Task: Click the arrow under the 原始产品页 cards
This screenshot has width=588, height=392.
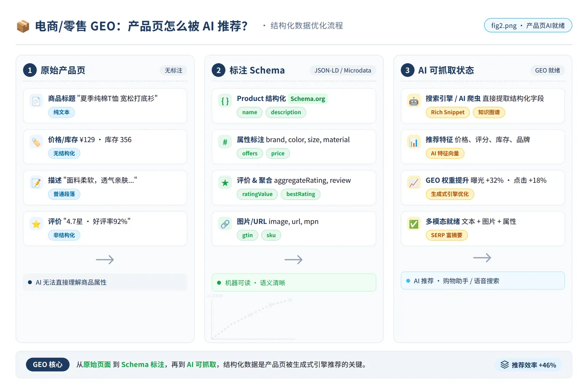Action: point(105,260)
